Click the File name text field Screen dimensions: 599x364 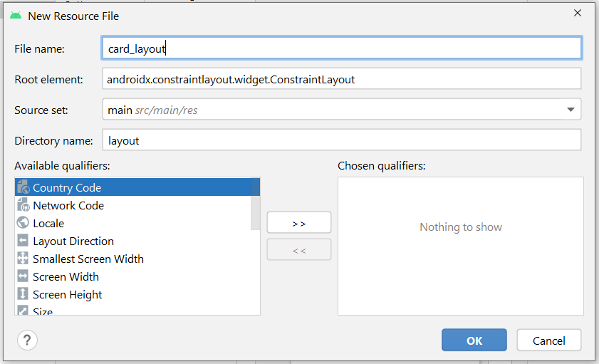point(342,48)
